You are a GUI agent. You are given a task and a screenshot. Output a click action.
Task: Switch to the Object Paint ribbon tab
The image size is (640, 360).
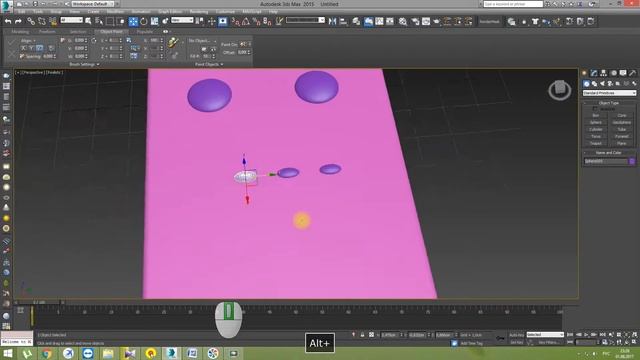111,31
